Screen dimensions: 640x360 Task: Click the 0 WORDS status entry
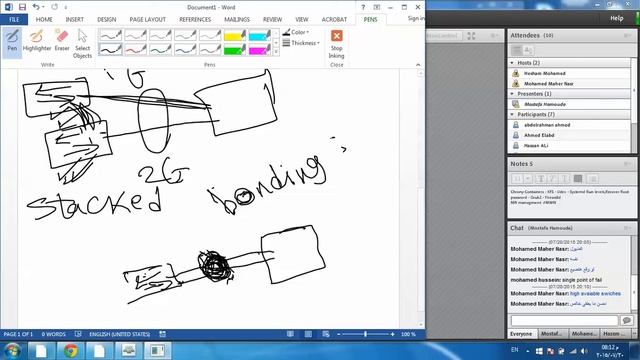click(53, 334)
